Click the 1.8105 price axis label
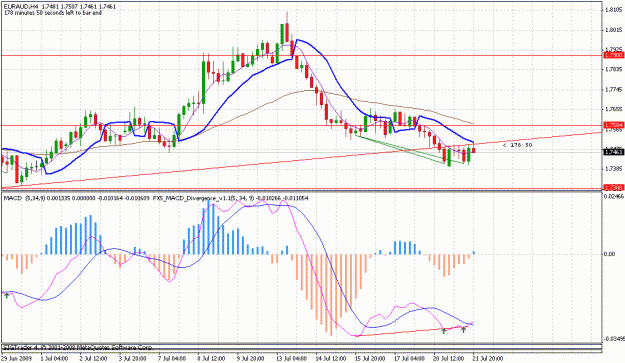625x363 pixels. [x=614, y=10]
